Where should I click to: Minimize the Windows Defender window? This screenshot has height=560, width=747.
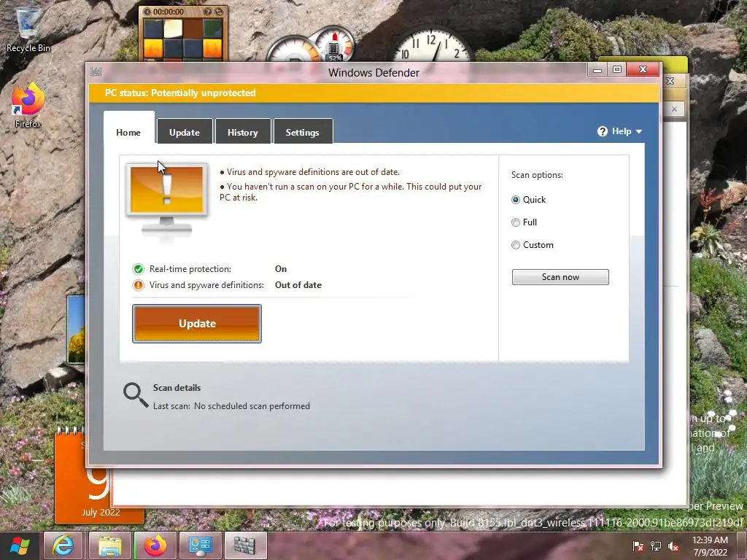[x=597, y=69]
